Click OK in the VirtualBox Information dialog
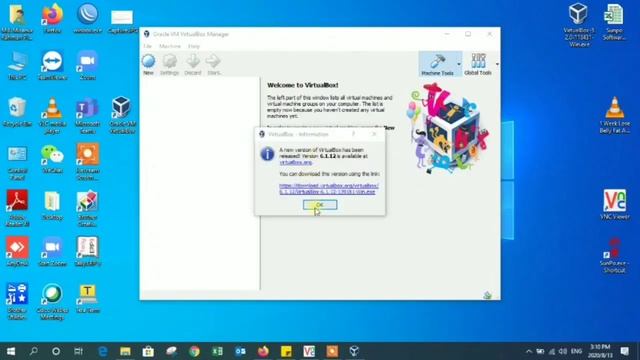The image size is (640, 360). pos(320,204)
